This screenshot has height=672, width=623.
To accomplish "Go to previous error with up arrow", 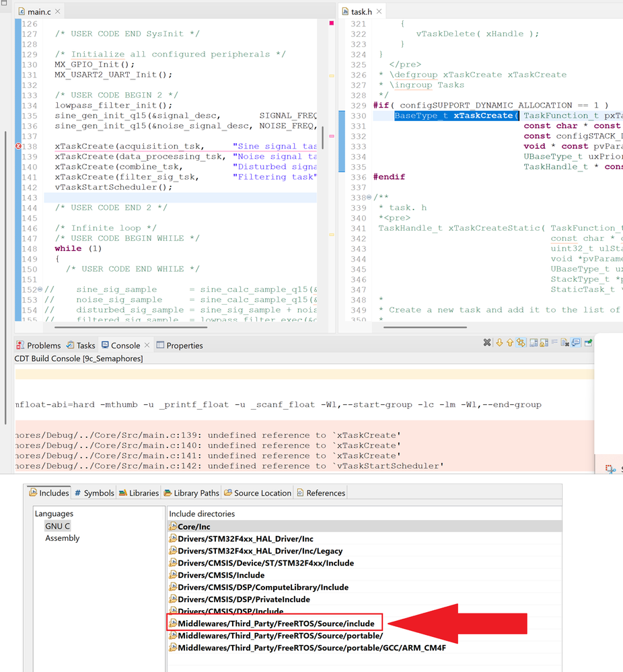I will [510, 342].
